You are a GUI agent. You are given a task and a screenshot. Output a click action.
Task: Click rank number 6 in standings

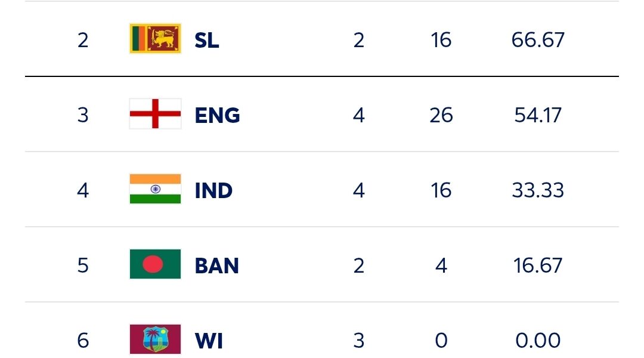click(83, 341)
